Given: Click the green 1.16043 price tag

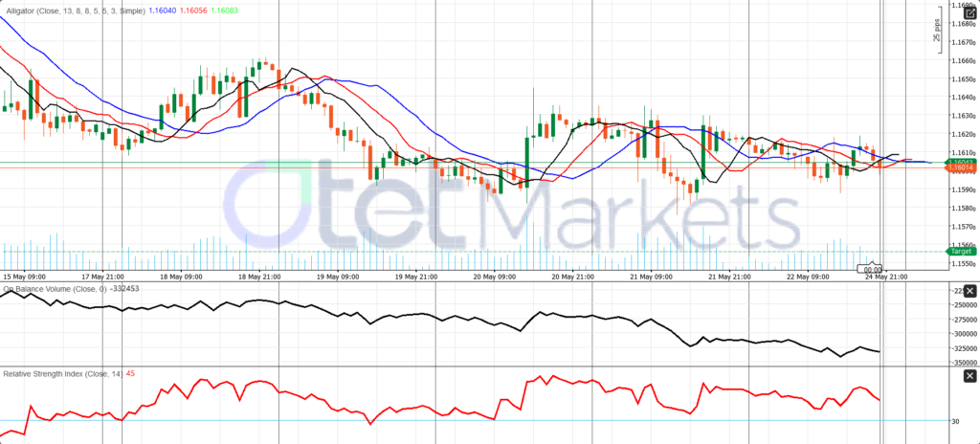Looking at the screenshot, I should [961, 162].
